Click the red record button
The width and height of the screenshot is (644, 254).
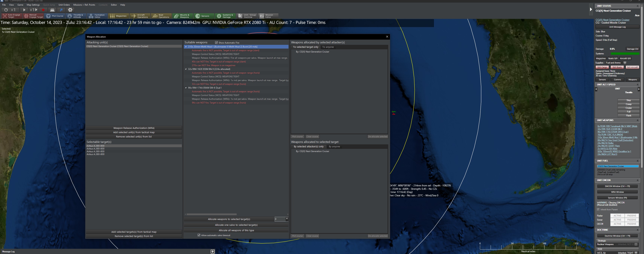tap(43, 10)
